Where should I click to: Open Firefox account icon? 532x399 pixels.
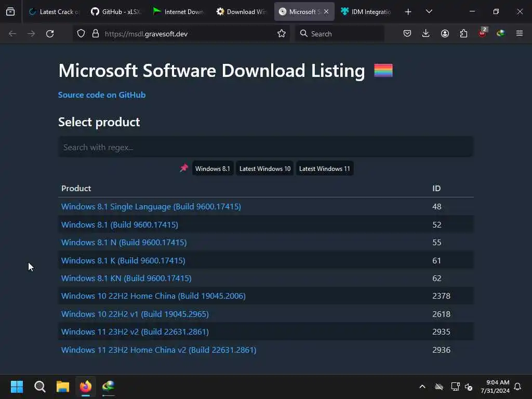point(445,34)
